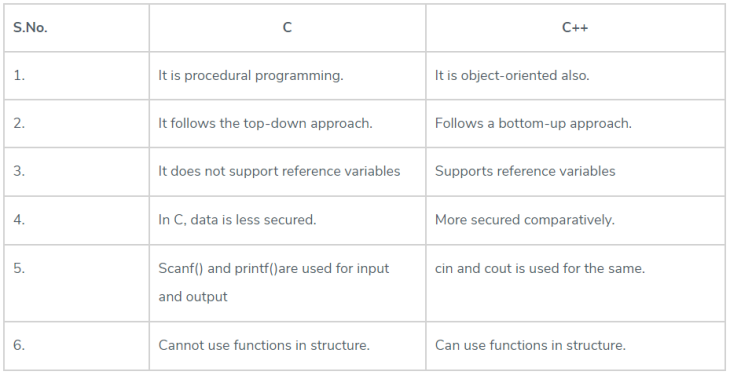This screenshot has height=375, width=730.
Task: Click row number 3. in the first column
Action: 19,171
